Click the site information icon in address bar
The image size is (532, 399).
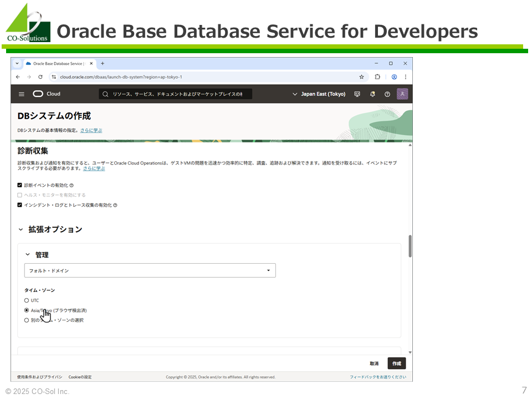[54, 77]
